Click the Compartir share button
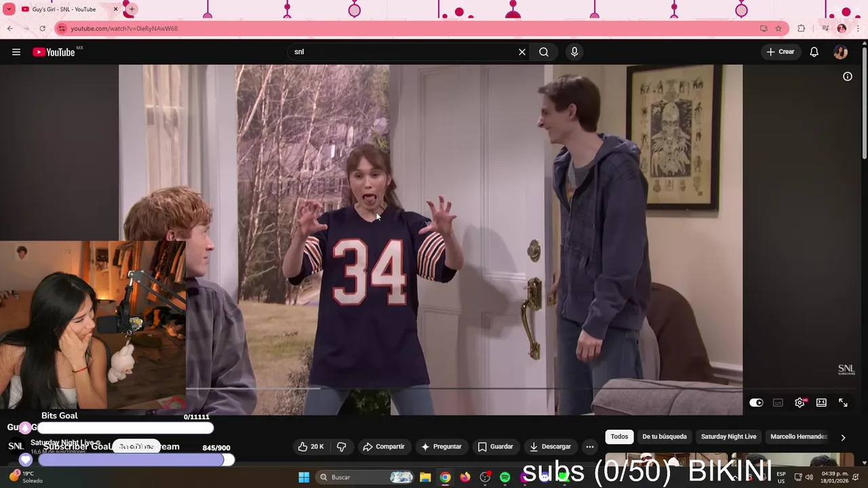The height and width of the screenshot is (488, 868). [384, 447]
